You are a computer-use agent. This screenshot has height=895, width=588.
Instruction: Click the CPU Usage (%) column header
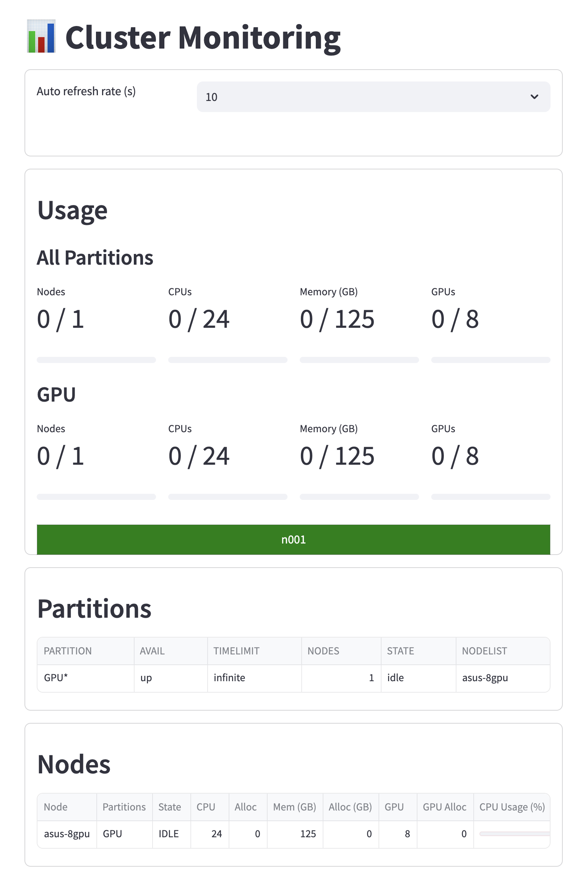point(512,807)
